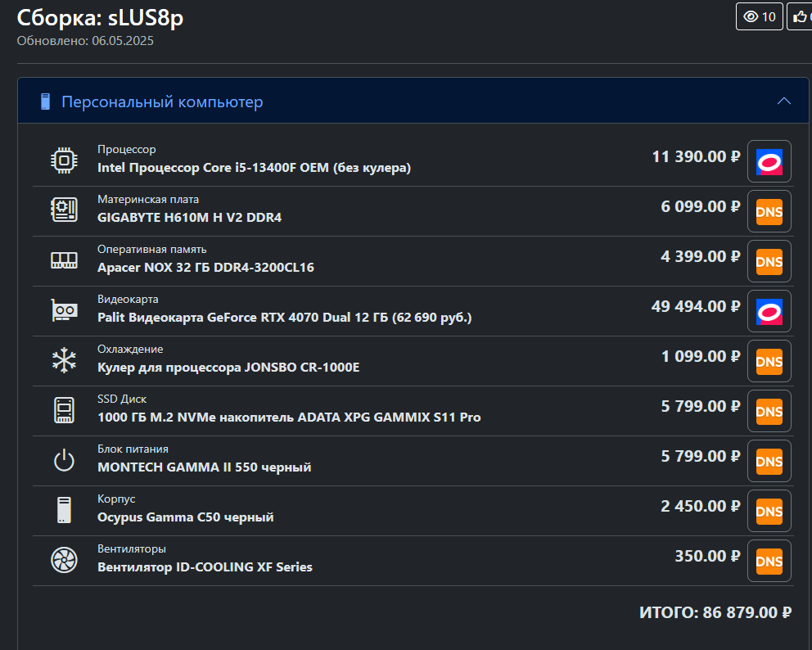Click the power supply icon
Viewport: 812px width, 650px height.
(x=64, y=460)
